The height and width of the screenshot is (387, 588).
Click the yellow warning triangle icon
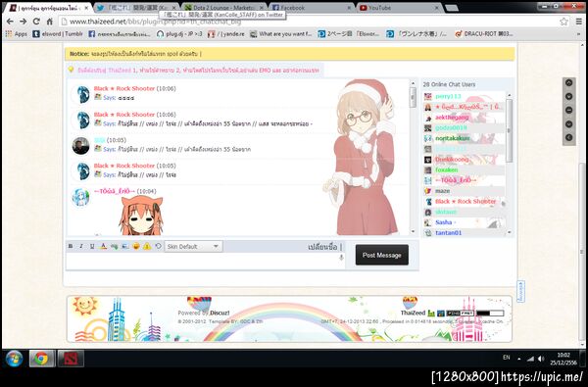(147, 246)
